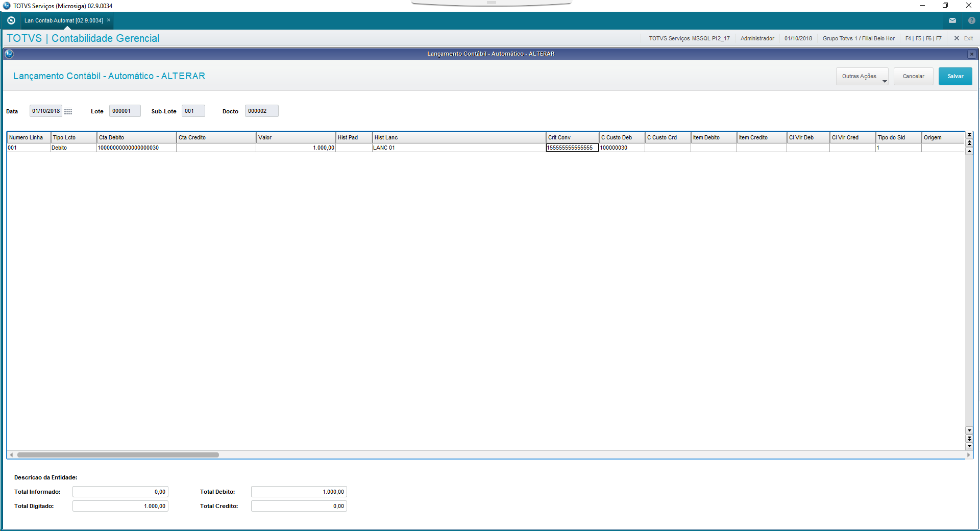Image resolution: width=980 pixels, height=531 pixels.
Task: Click the Salvar button
Action: (955, 77)
